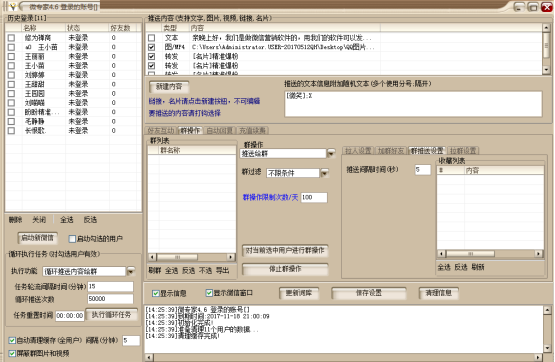
Task: Toggle the 显示微信窗口 checkbox
Action: point(209,293)
